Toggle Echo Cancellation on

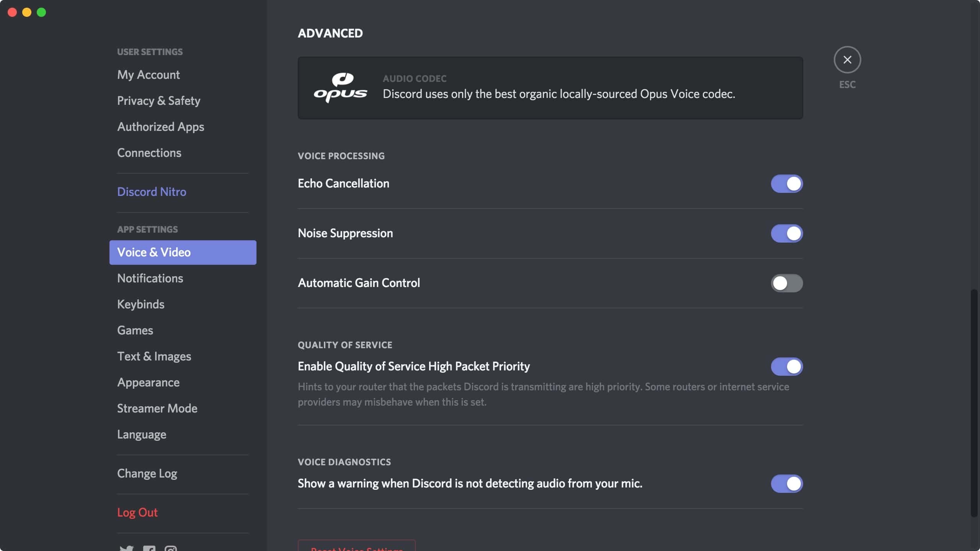(787, 184)
